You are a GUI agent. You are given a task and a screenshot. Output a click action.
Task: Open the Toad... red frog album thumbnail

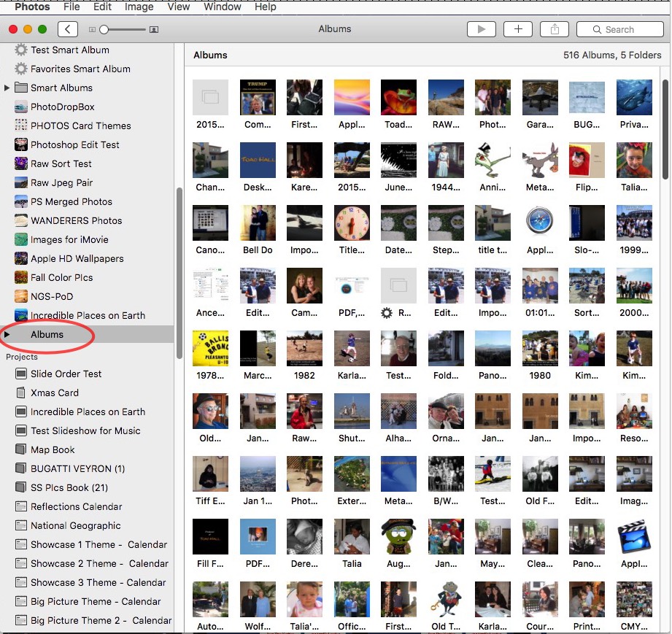coord(398,97)
